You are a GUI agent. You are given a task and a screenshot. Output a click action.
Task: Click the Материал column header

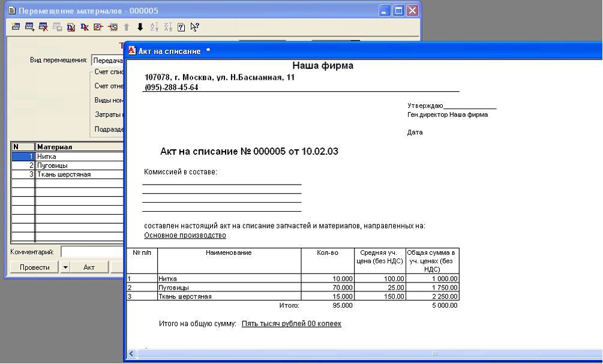[x=78, y=147]
